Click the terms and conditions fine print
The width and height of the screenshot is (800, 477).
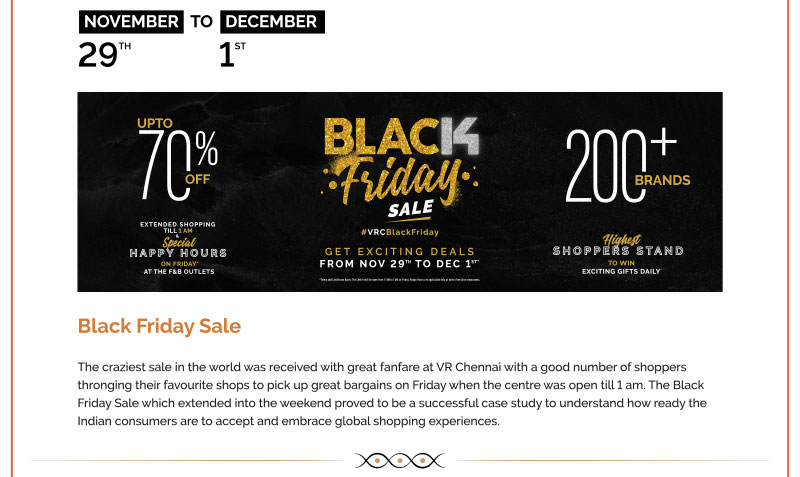pyautogui.click(x=400, y=279)
